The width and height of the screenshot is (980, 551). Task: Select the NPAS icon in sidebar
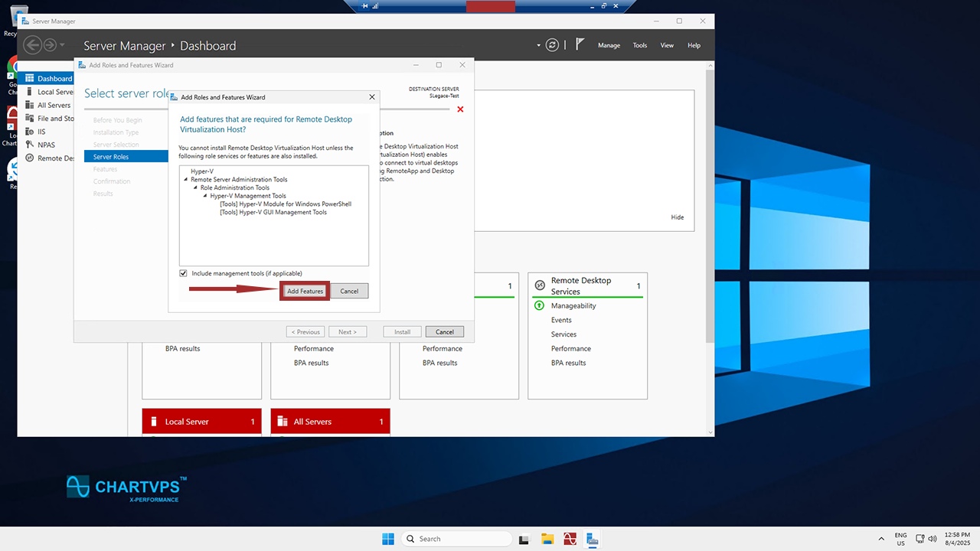click(x=29, y=145)
